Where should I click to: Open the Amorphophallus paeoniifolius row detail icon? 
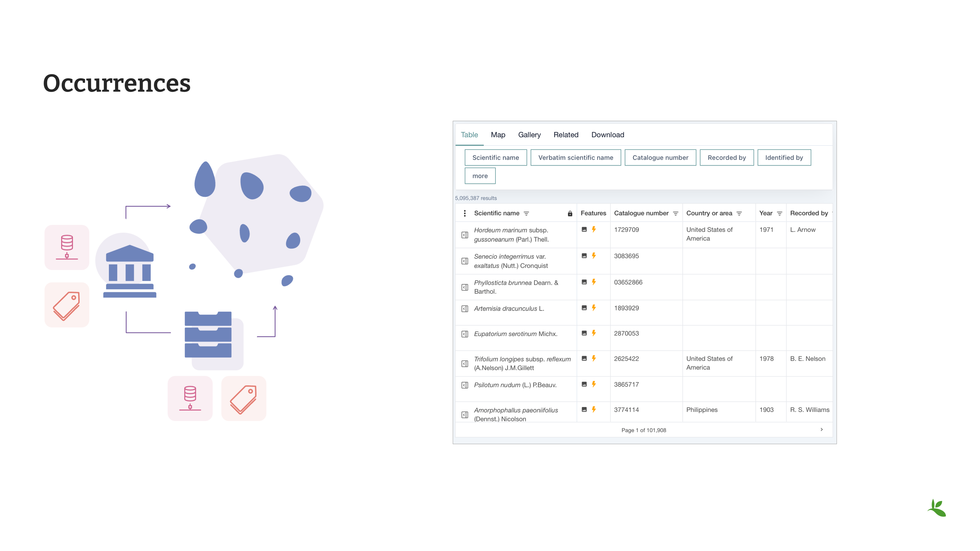(x=464, y=415)
